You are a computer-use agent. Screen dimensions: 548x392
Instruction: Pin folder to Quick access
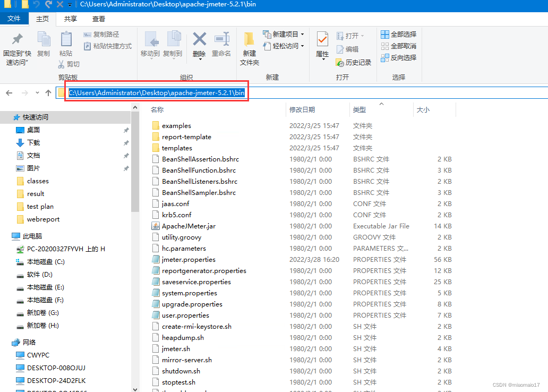17,48
